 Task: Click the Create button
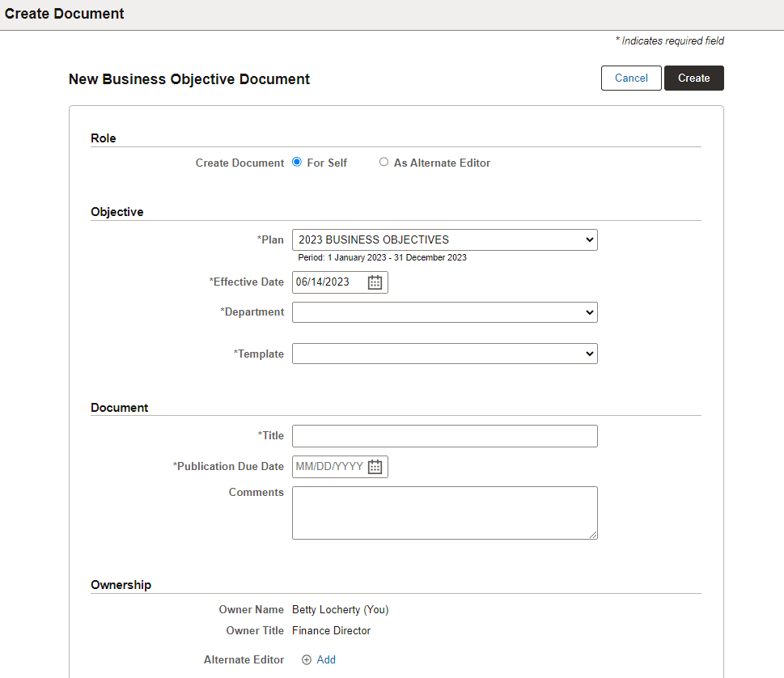(x=693, y=78)
